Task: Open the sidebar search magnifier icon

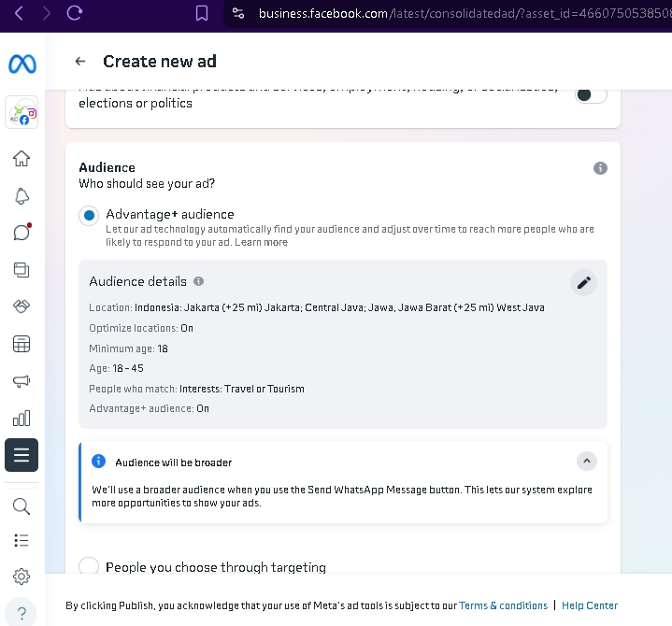Action: coord(21,506)
